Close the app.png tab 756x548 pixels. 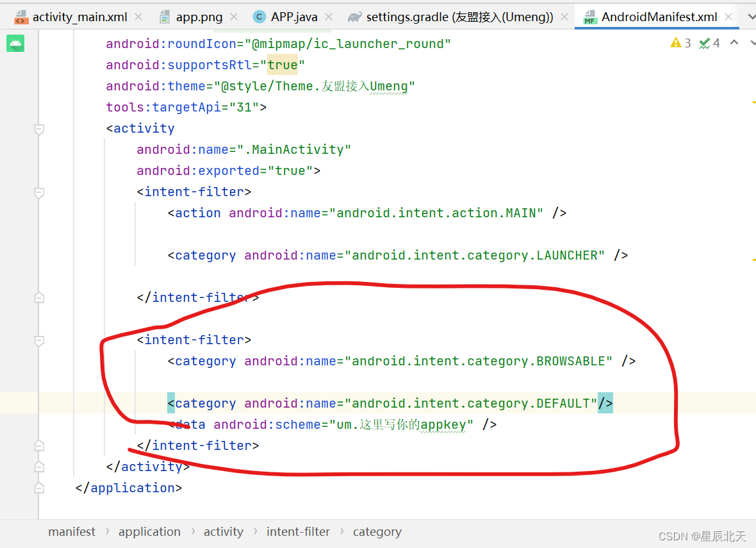coord(234,17)
